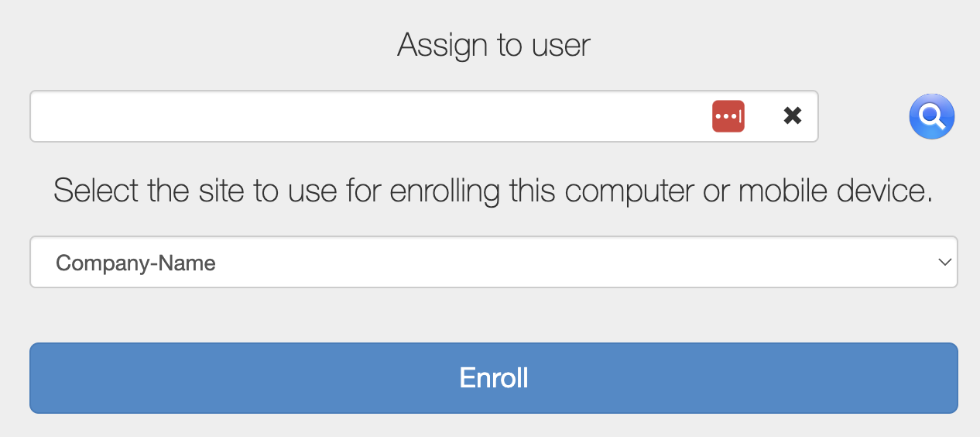Click the Enroll button
Viewport: 980px width, 437px height.
click(493, 378)
